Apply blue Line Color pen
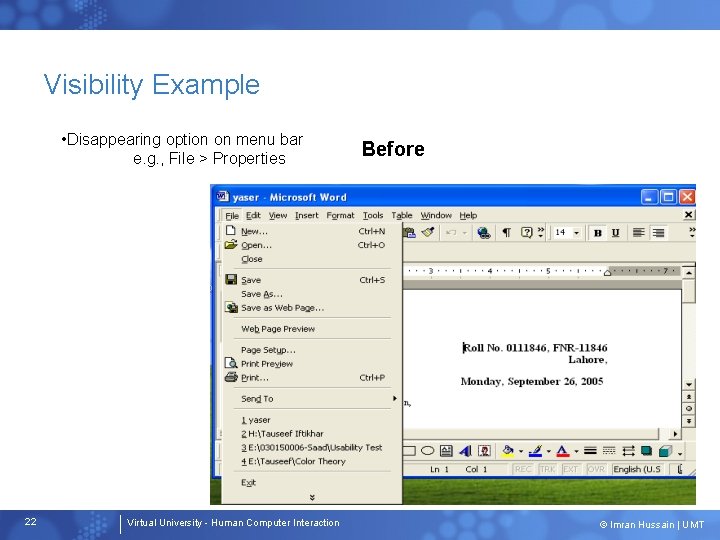 [x=535, y=451]
